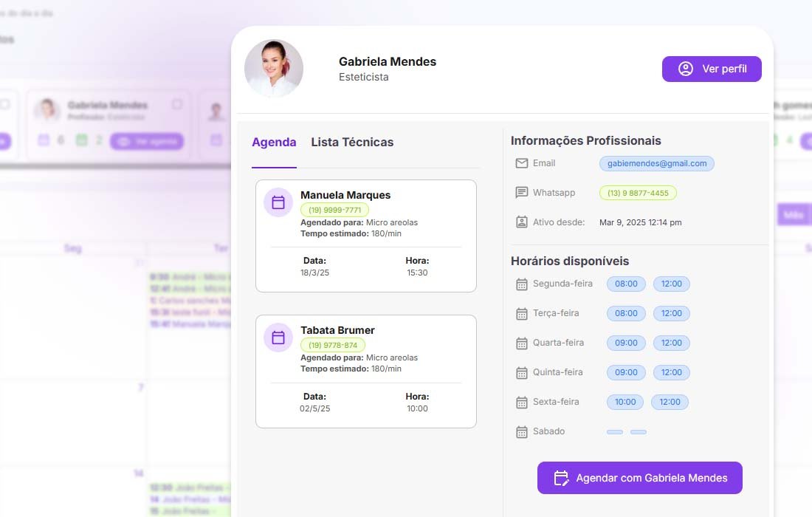Click the Informações Profissionais heading
Image resolution: width=812 pixels, height=517 pixels.
(x=585, y=140)
